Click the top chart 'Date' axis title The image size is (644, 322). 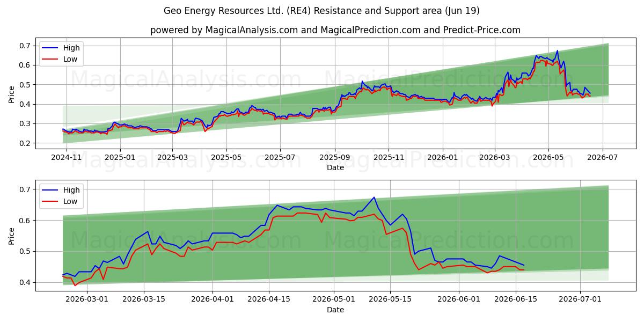(335, 168)
